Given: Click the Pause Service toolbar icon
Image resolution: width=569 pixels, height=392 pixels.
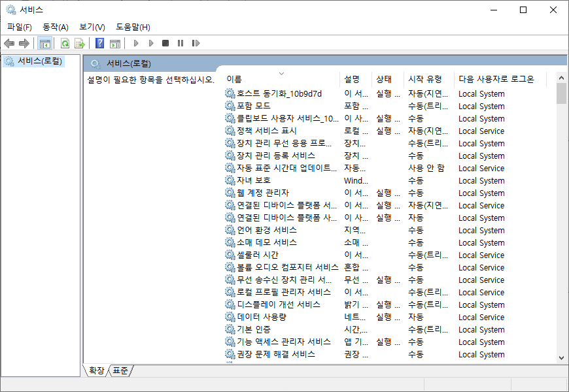Looking at the screenshot, I should tap(181, 44).
